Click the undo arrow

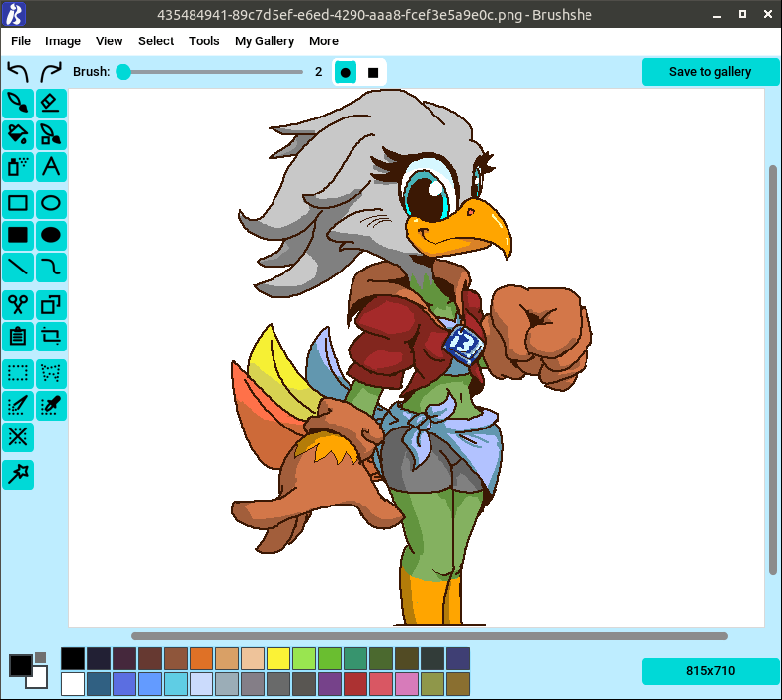[x=18, y=72]
